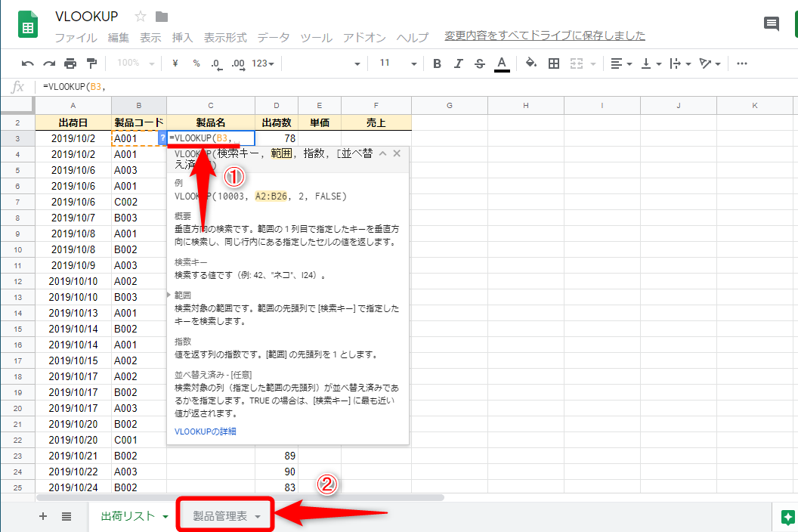This screenshot has width=798, height=532.
Task: Open the データ menu
Action: pos(273,36)
